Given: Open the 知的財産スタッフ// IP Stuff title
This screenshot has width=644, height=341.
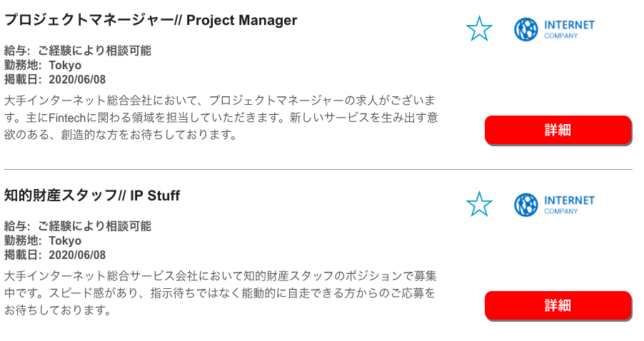Looking at the screenshot, I should pyautogui.click(x=92, y=195).
